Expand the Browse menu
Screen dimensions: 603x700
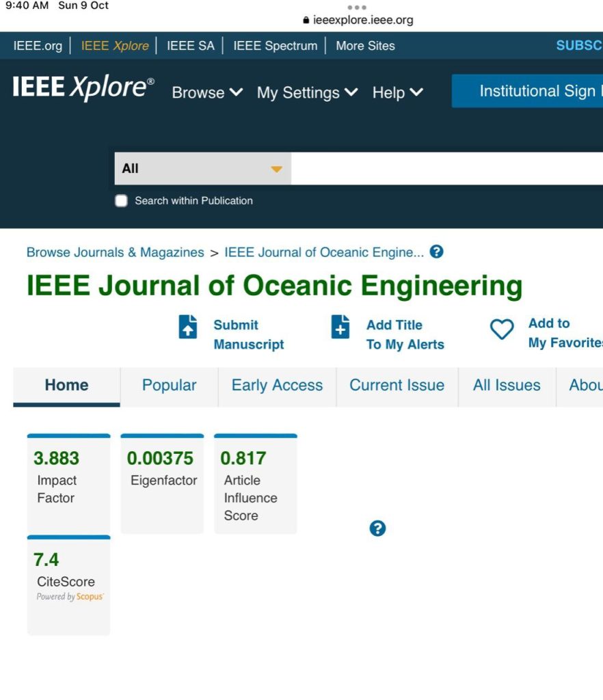[x=207, y=92]
